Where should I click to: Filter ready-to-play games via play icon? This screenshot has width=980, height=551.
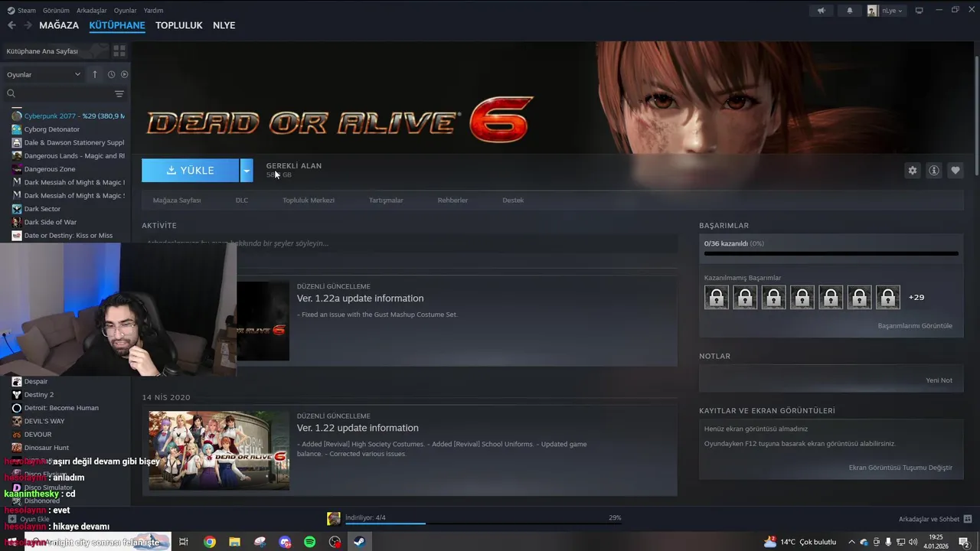[x=124, y=74]
